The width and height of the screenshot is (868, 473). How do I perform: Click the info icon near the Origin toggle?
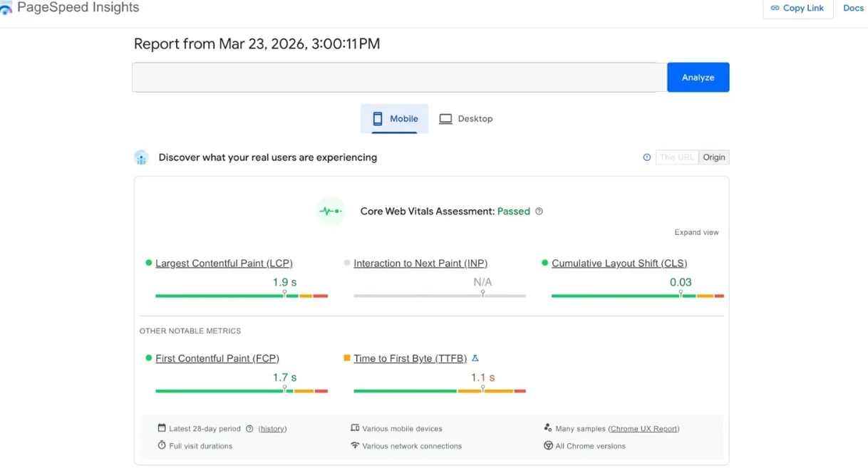click(x=647, y=157)
